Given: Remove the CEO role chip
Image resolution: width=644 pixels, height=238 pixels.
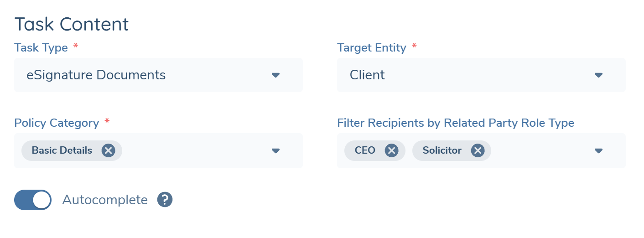Looking at the screenshot, I should tap(391, 150).
